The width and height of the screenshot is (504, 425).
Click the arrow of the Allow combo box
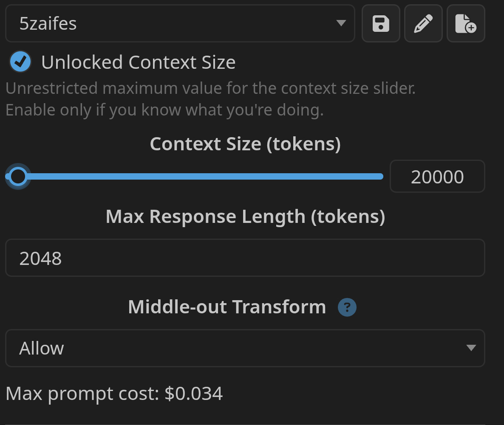tap(470, 348)
